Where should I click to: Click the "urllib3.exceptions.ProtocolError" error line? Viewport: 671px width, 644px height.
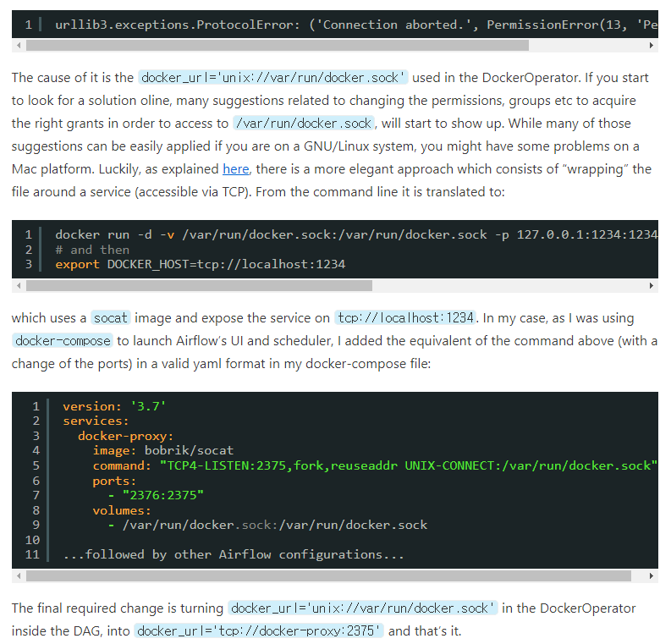(x=356, y=25)
